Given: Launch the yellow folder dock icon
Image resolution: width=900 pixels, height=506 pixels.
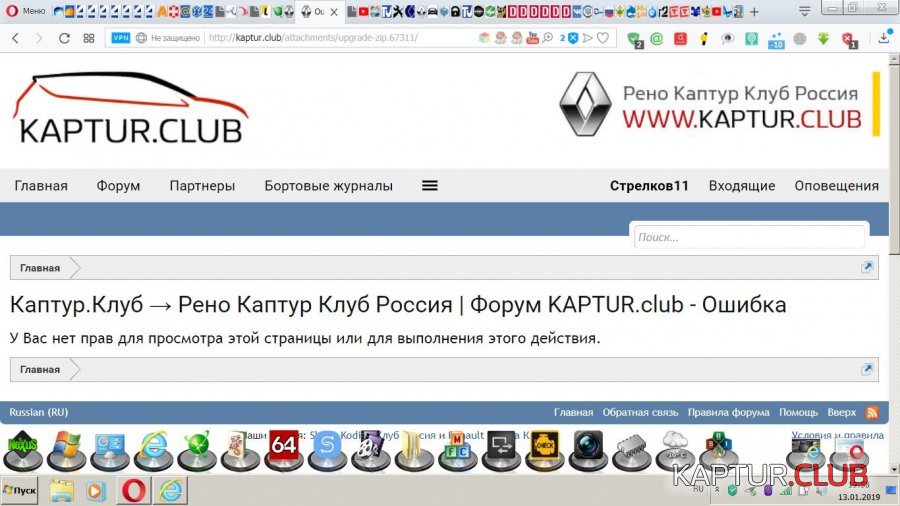Looking at the screenshot, I should point(414,450).
